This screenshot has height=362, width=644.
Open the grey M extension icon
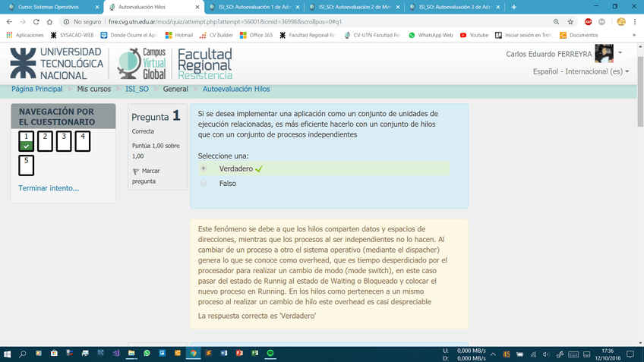coord(601,22)
